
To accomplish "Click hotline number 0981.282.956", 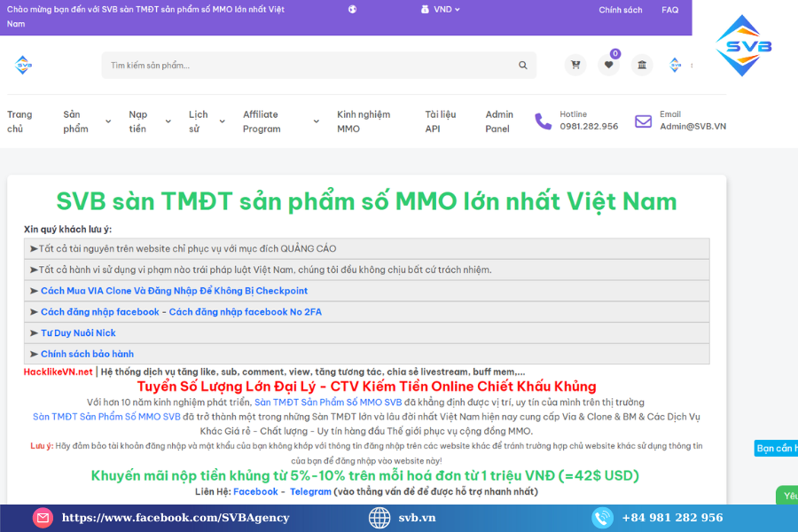I will click(589, 126).
